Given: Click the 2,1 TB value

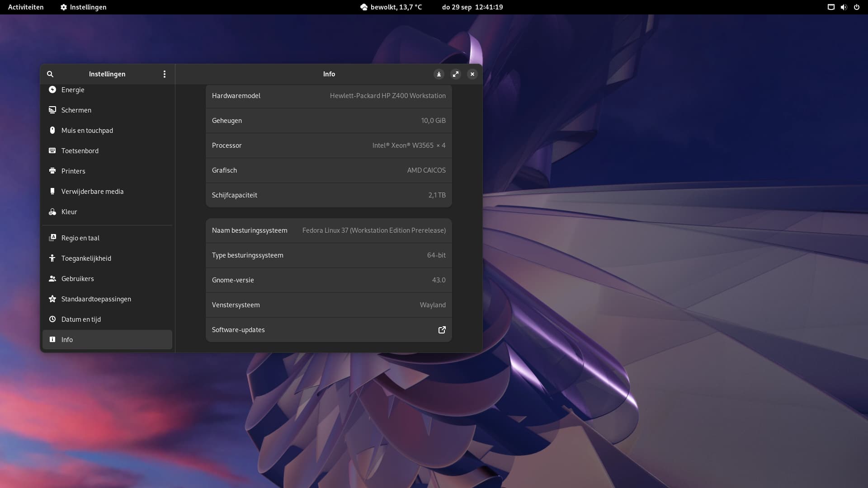Looking at the screenshot, I should pos(437,195).
